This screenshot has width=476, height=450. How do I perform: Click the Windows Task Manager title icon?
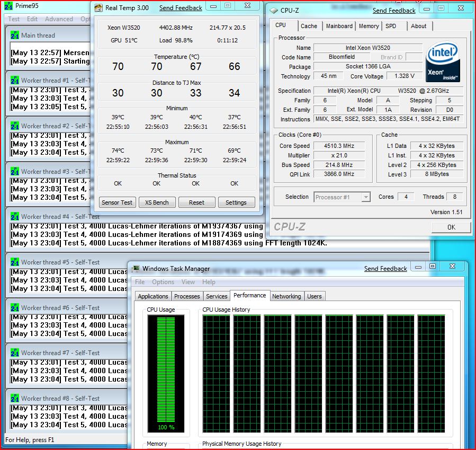(136, 269)
